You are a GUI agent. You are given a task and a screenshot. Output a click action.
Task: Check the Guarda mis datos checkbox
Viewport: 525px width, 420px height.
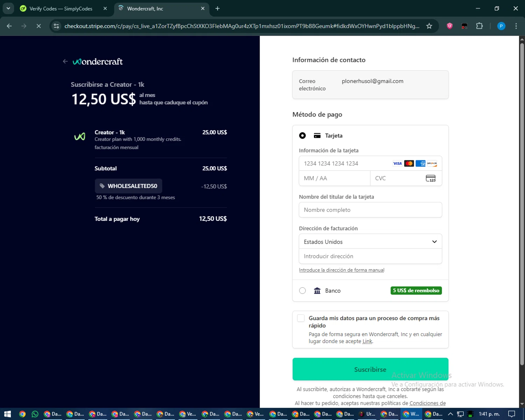(x=301, y=318)
